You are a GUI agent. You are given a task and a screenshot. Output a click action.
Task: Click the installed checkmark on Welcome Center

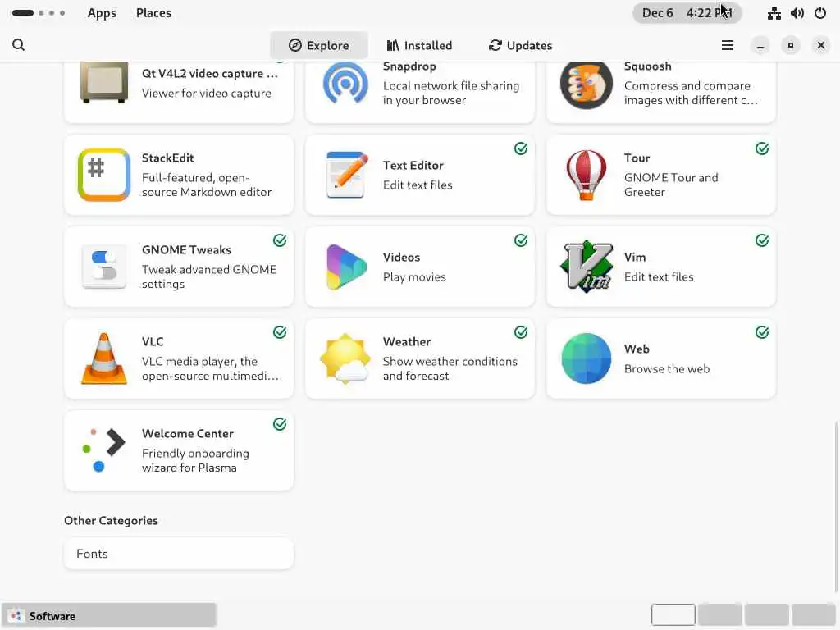tap(280, 424)
